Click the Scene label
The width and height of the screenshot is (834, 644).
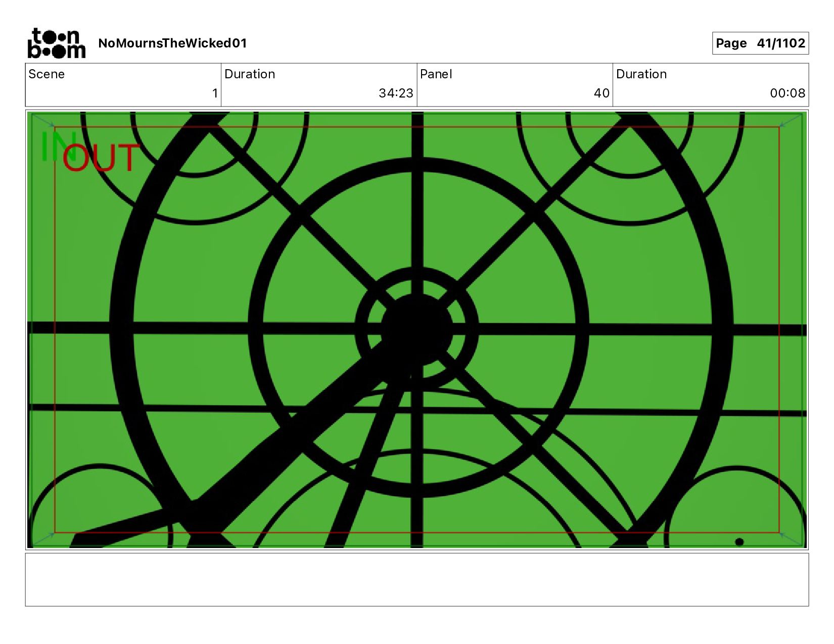(x=47, y=74)
